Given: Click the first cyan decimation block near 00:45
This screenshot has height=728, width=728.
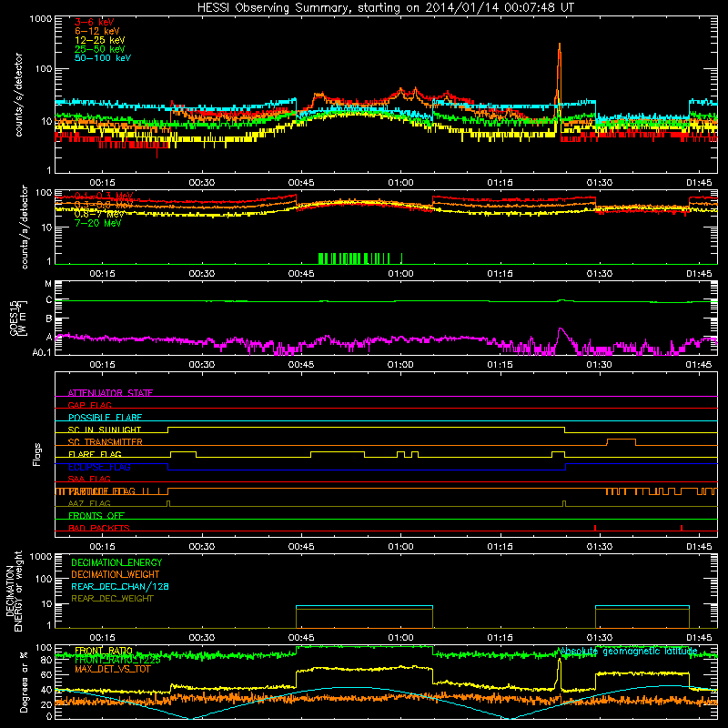Looking at the screenshot, I should [x=365, y=606].
